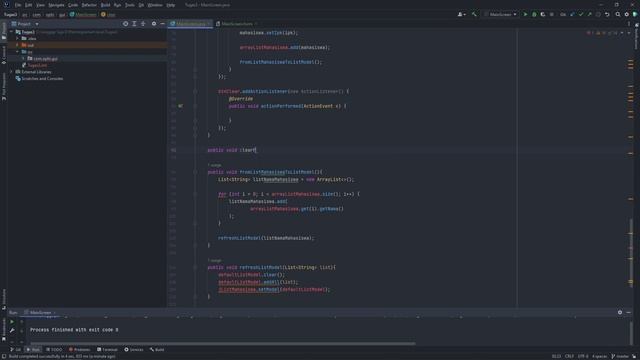Viewport: 640px width, 360px height.
Task: Click the Select Opened File target icon
Action: click(x=125, y=24)
